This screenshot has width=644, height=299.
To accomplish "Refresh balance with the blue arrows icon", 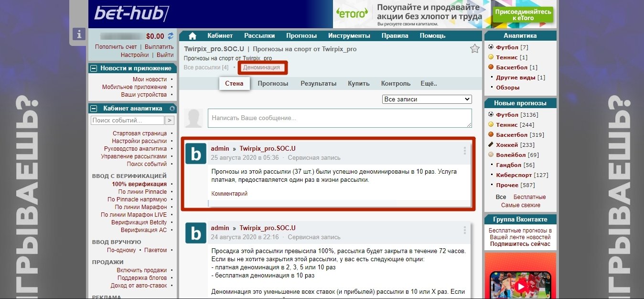I will (171, 36).
